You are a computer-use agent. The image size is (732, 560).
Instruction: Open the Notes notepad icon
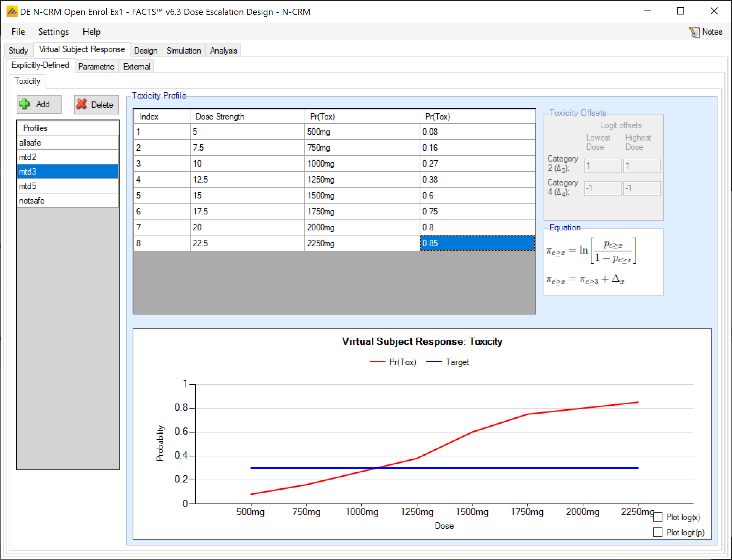click(694, 32)
